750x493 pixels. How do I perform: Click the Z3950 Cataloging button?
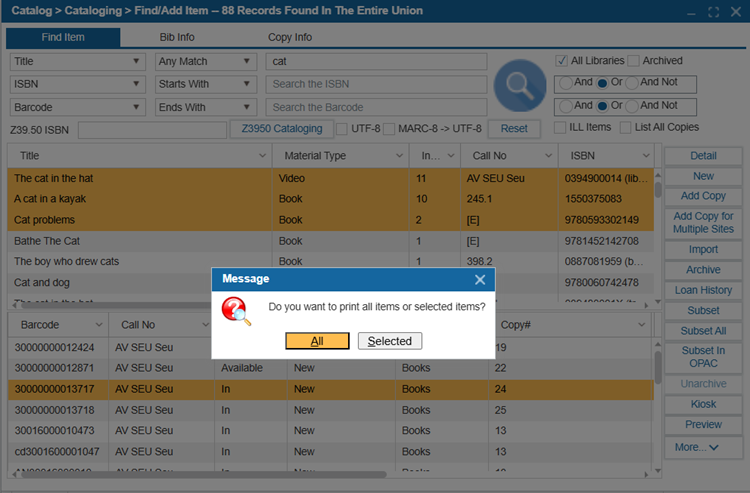(282, 129)
